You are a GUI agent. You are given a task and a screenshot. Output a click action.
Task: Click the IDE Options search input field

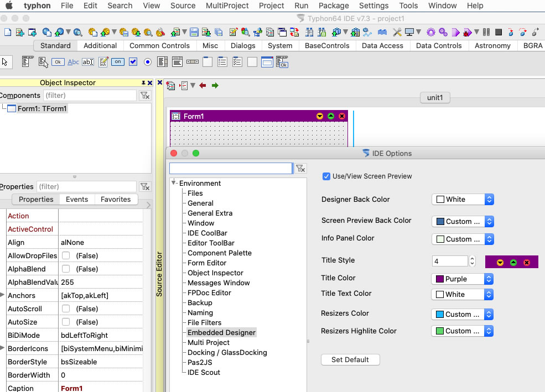pos(231,169)
